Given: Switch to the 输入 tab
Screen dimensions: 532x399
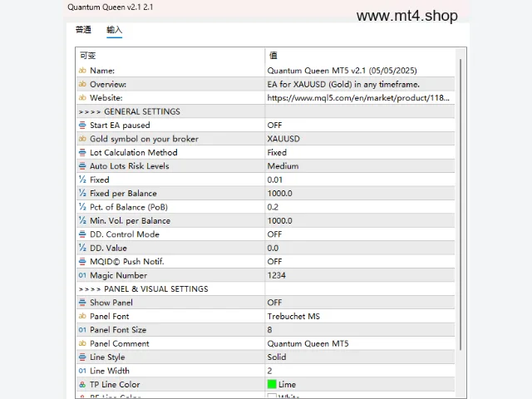Looking at the screenshot, I should coord(115,30).
